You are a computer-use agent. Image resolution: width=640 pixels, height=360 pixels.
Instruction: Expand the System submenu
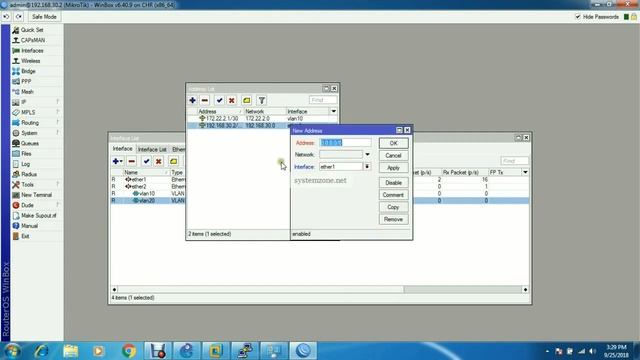(x=29, y=133)
